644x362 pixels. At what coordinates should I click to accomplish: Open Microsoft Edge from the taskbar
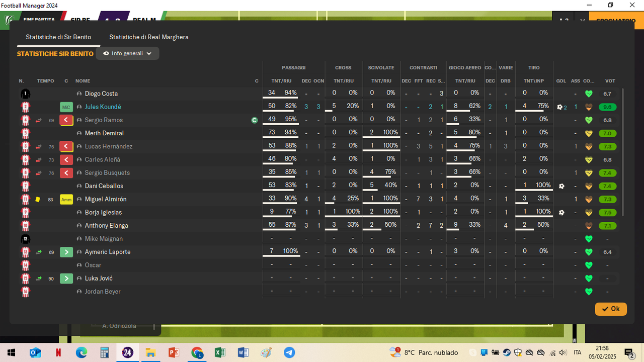82,352
